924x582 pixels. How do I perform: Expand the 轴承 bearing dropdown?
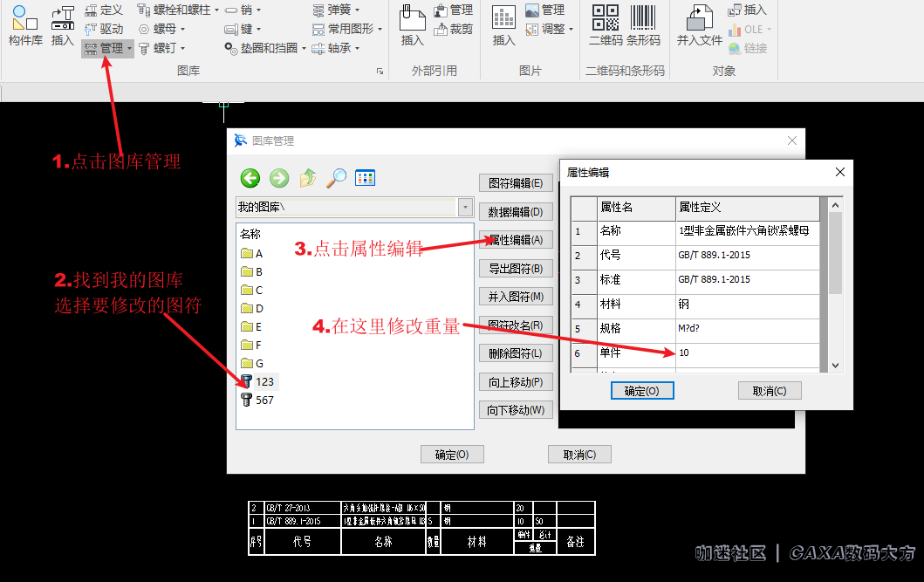pos(357,48)
